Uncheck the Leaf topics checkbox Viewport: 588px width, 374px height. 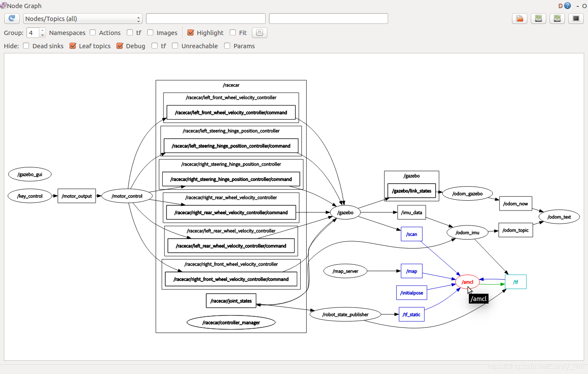(x=73, y=46)
